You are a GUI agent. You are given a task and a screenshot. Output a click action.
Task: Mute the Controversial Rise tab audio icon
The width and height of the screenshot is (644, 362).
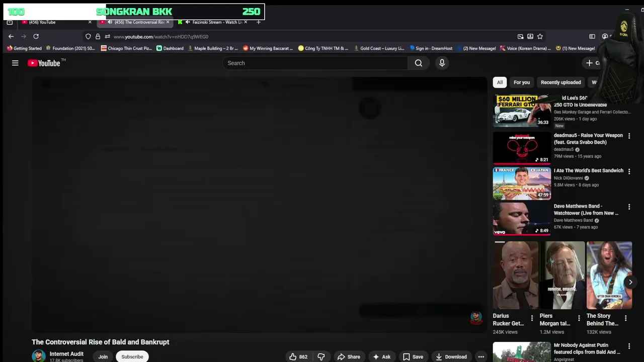pyautogui.click(x=110, y=22)
